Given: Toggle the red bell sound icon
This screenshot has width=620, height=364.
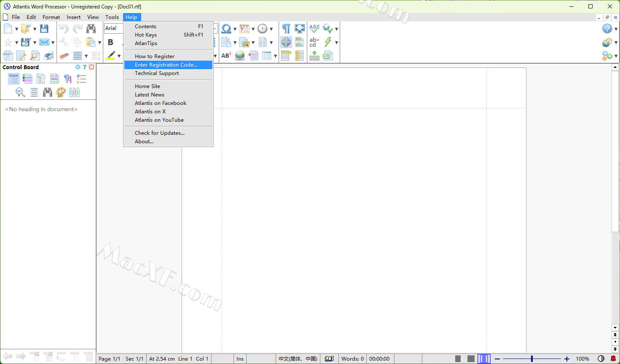Looking at the screenshot, I should pos(613,359).
